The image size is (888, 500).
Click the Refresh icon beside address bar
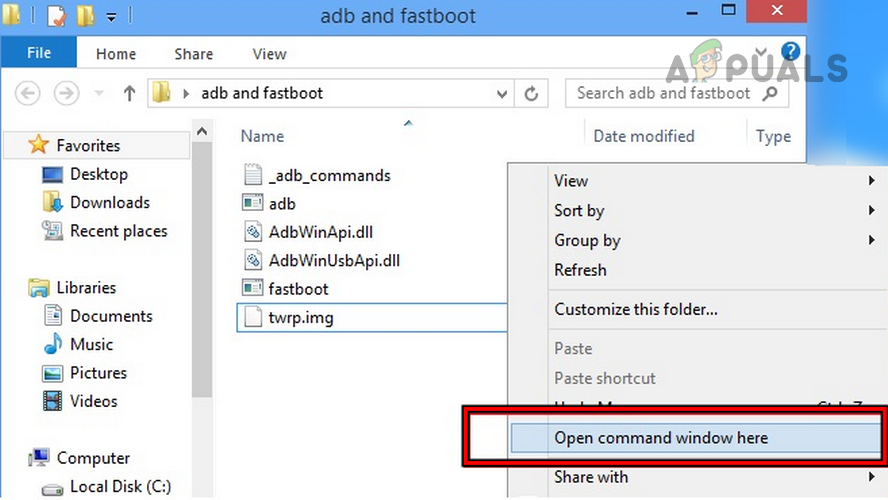531,94
